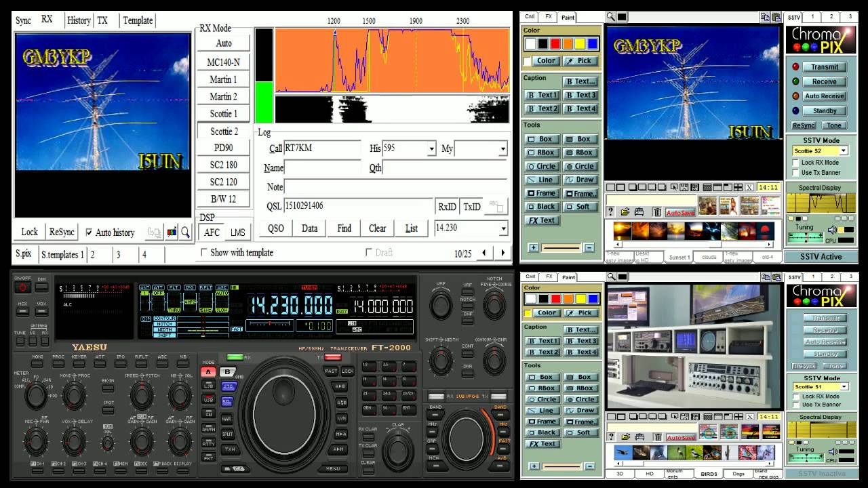The image size is (868, 488).
Task: Switch to the Template tab in MMSSTV
Action: 138,20
